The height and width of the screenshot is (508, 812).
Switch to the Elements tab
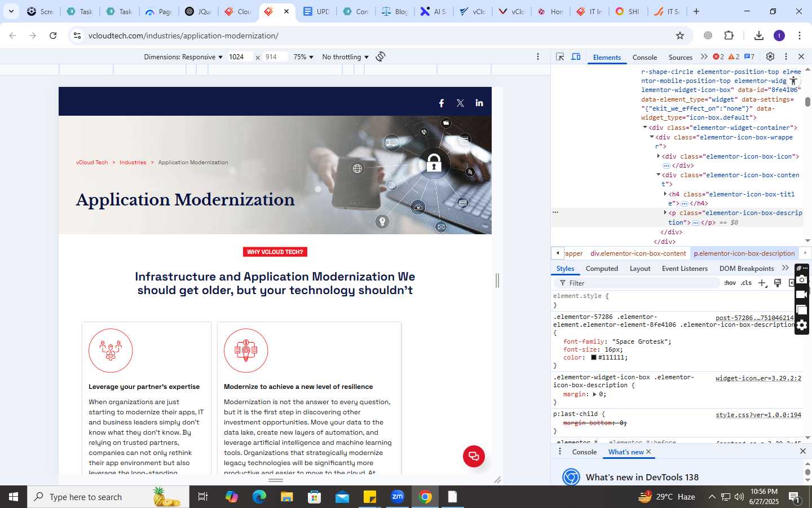pos(607,57)
